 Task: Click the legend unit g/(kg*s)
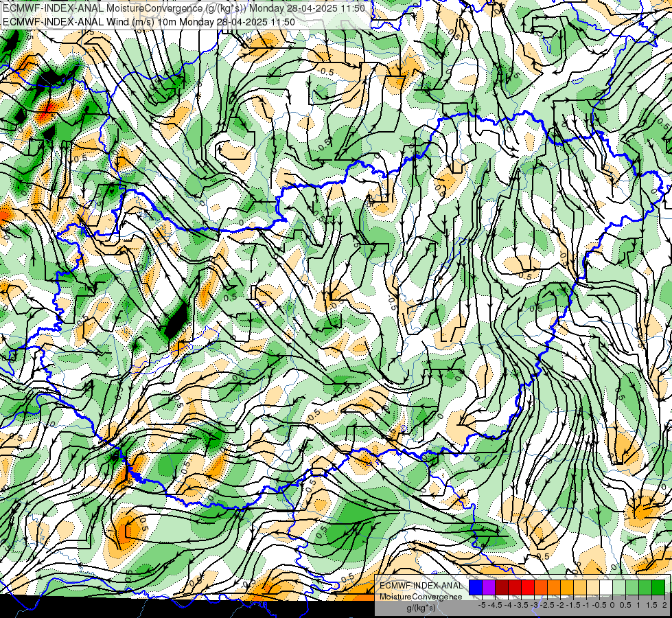421,608
